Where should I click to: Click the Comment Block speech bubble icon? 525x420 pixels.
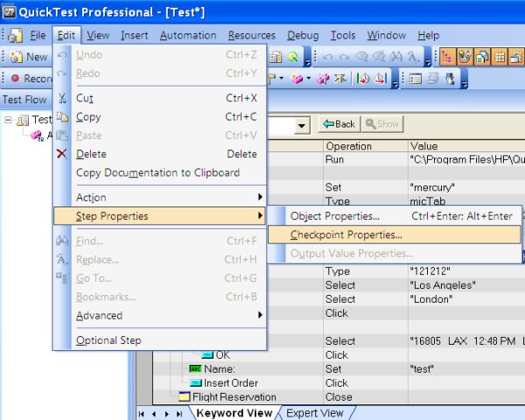click(x=361, y=57)
